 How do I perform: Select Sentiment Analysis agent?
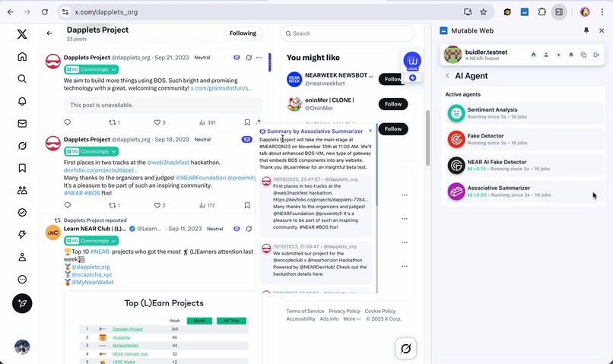[523, 113]
